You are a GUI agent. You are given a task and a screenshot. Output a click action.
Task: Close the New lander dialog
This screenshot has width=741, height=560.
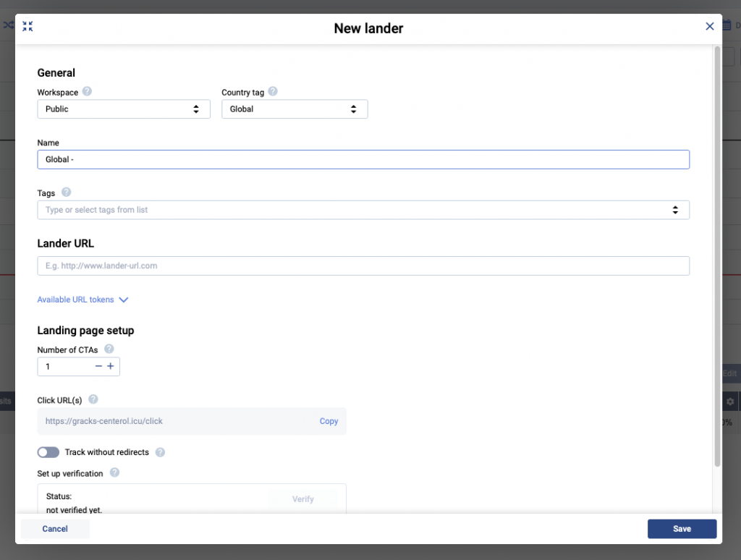[709, 27]
